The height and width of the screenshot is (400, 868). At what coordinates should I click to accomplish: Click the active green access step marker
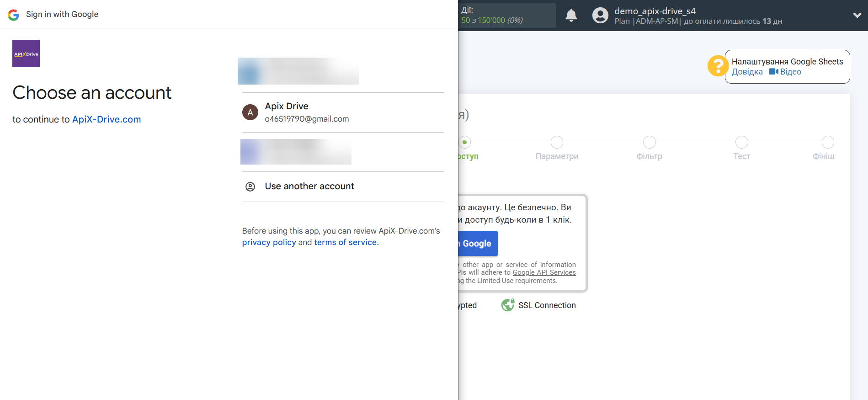click(x=464, y=142)
